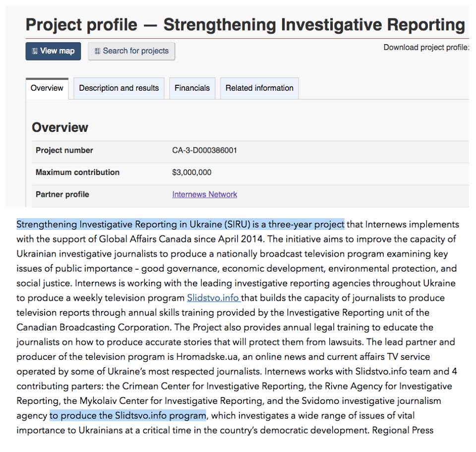Click the Project profile page title
Viewport: 476px width, 452px height.
245,25
